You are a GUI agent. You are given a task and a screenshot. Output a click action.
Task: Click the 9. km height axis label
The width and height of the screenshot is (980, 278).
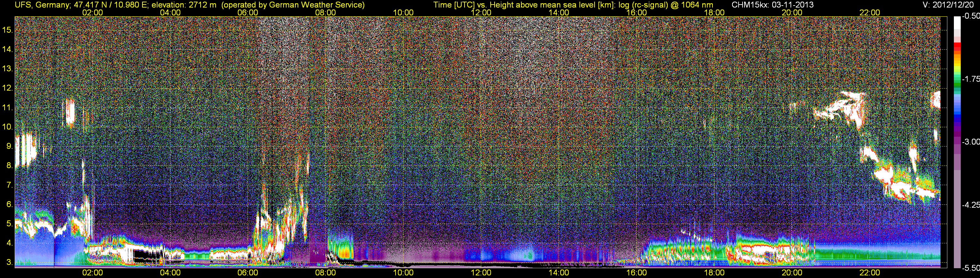(9, 146)
